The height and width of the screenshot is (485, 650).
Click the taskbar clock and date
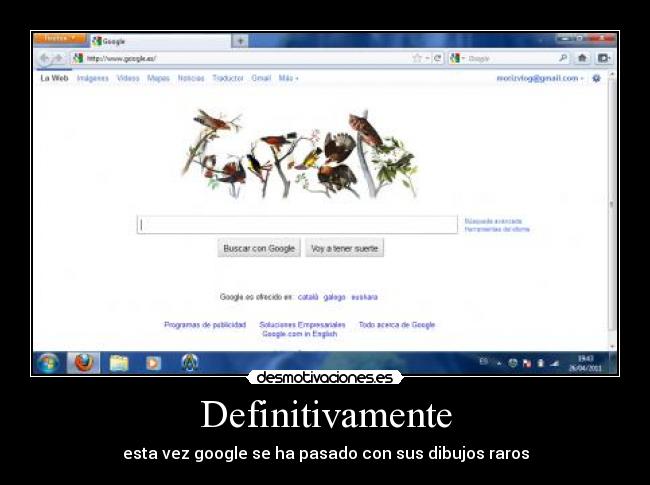[x=585, y=363]
